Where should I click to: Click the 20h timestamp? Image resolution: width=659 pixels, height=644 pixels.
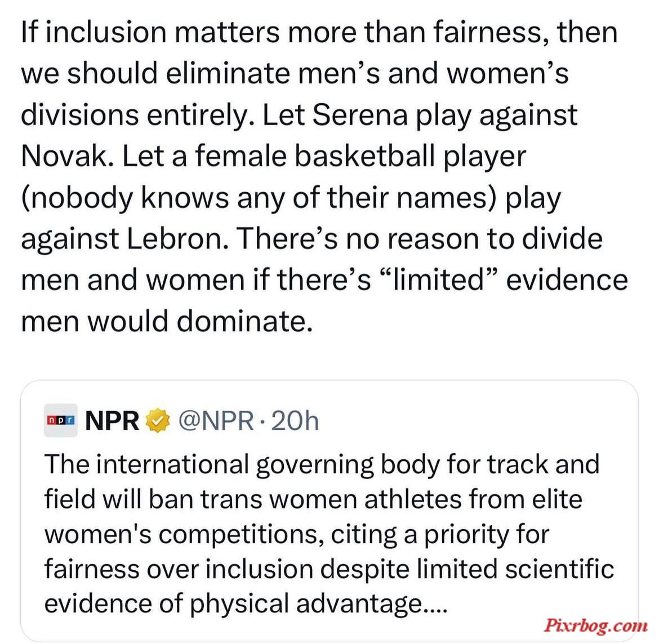[295, 420]
